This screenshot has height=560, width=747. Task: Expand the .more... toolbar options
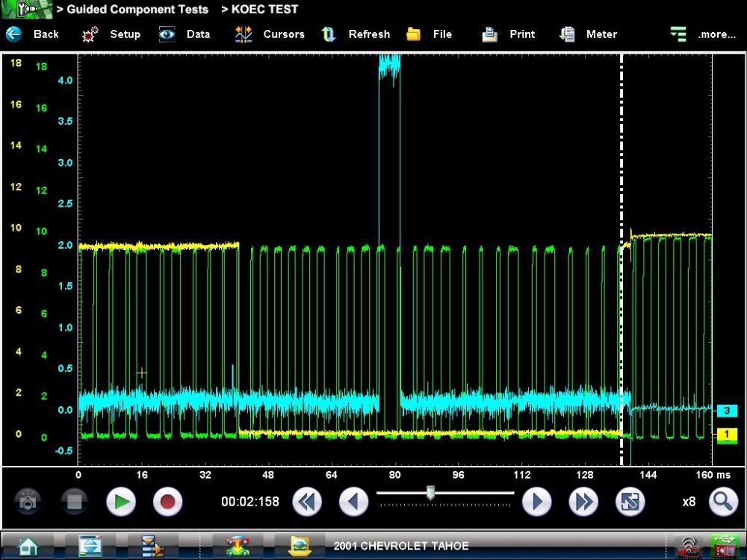point(702,34)
